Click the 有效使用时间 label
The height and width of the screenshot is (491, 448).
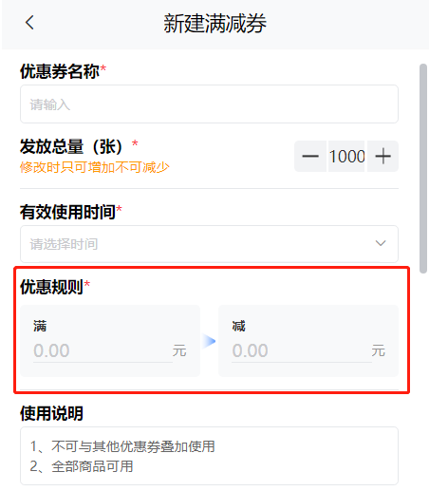coord(67,212)
